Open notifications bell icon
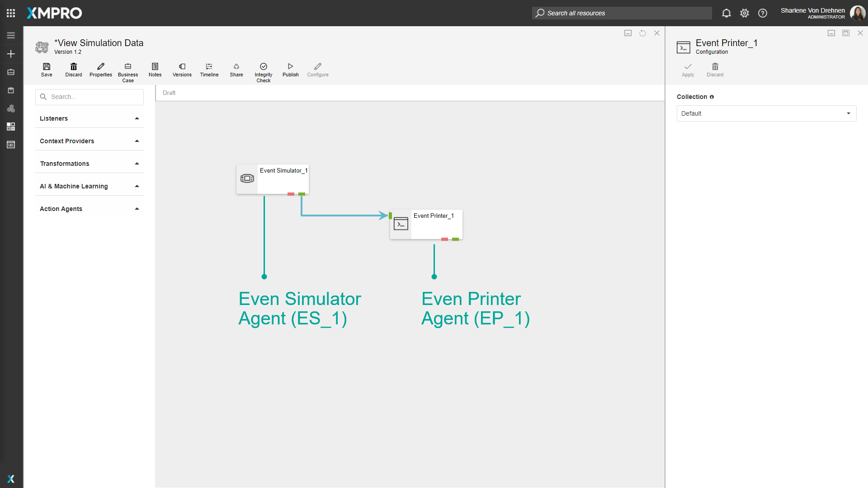 (x=726, y=13)
